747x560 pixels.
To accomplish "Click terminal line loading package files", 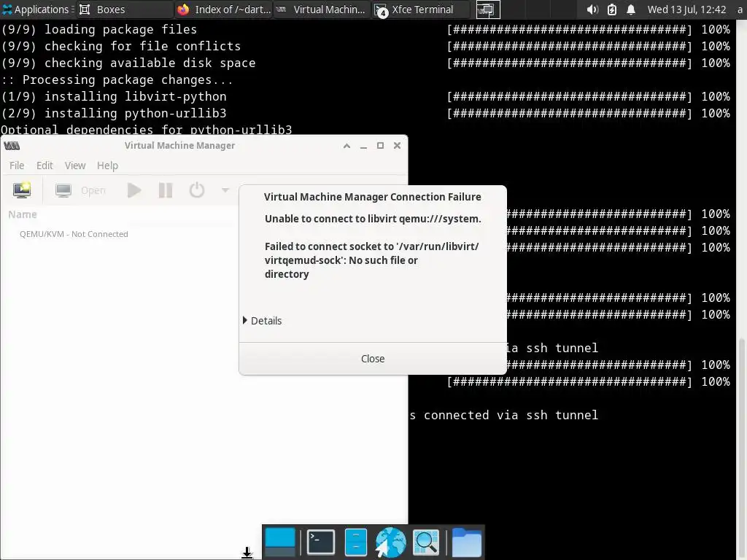I will coord(99,29).
